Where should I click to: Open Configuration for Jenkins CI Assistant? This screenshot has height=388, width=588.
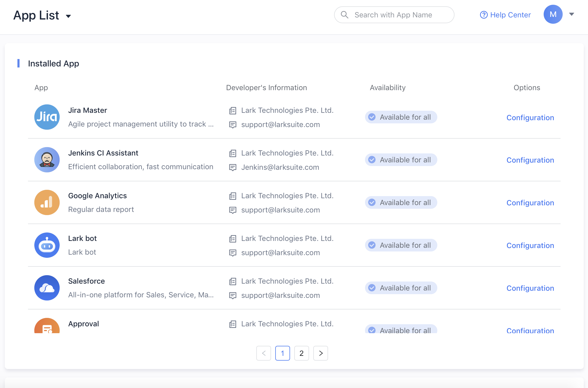point(530,160)
